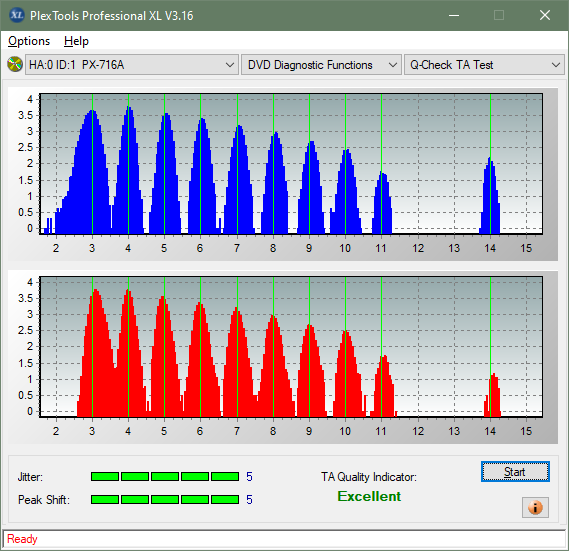Expand the DVD Diagnostic Functions dropdown

[321, 65]
